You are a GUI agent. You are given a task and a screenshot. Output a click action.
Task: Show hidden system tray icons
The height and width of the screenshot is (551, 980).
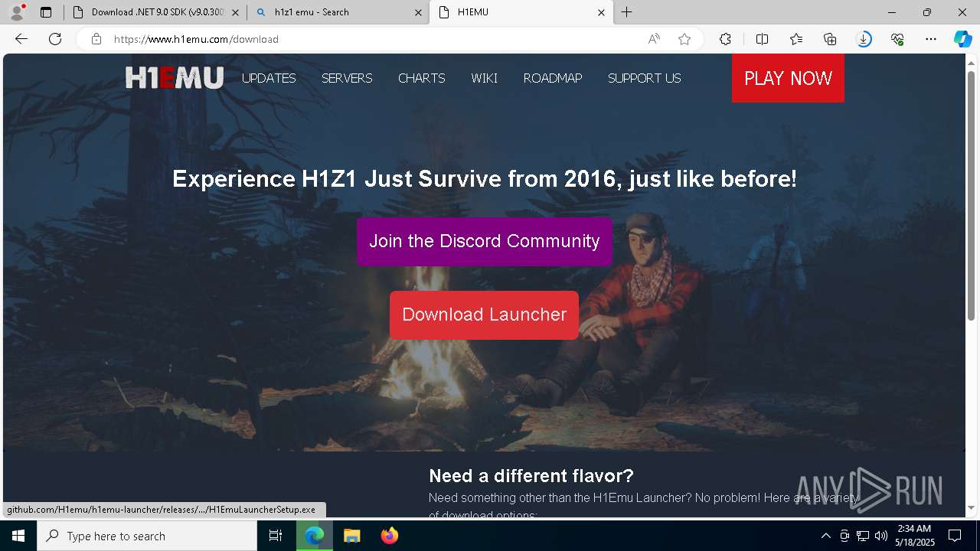click(x=825, y=536)
